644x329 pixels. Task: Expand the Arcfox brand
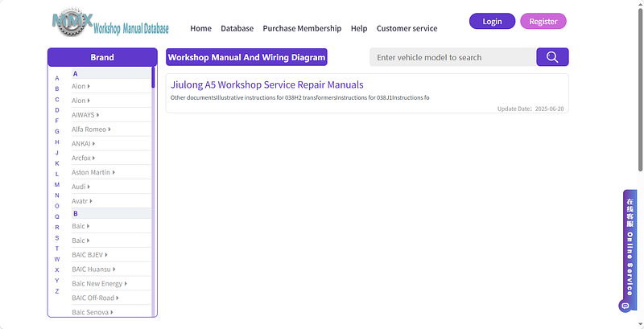coord(84,158)
